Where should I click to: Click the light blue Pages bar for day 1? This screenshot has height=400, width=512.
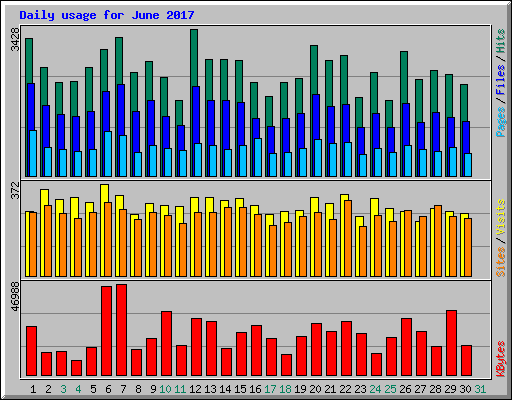33,153
